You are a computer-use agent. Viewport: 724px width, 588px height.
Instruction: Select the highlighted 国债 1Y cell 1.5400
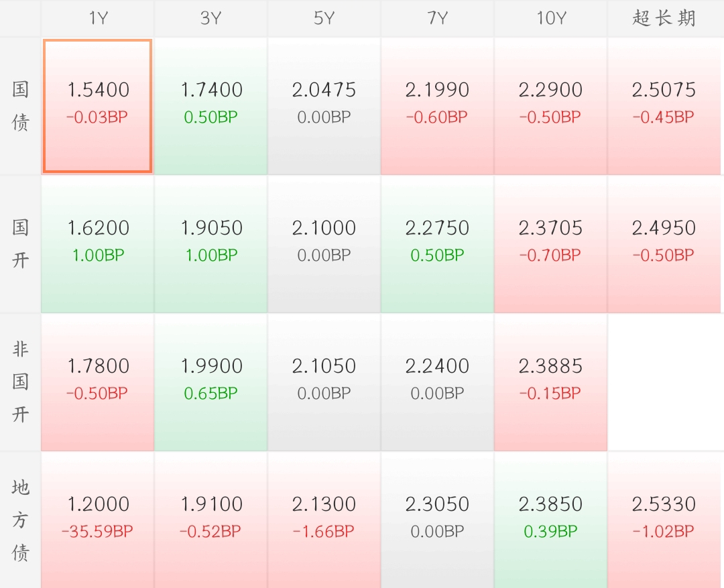pyautogui.click(x=97, y=106)
